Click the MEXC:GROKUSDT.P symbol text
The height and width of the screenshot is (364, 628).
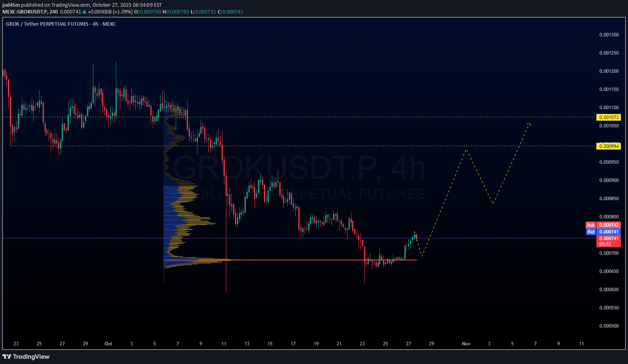[x=25, y=12]
